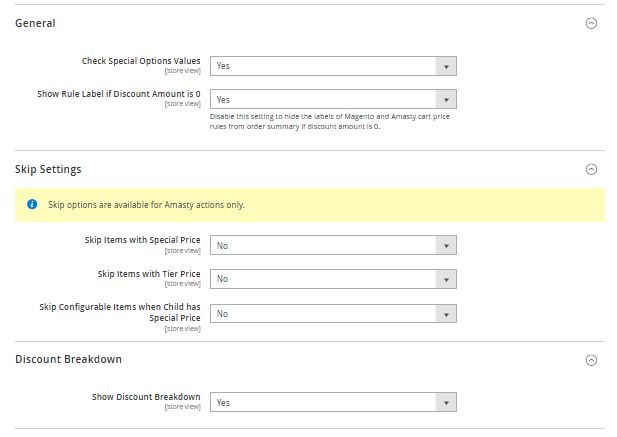Screen dimensions: 617x437
Task: Open the Check Special Options Values dropdown
Action: (333, 66)
